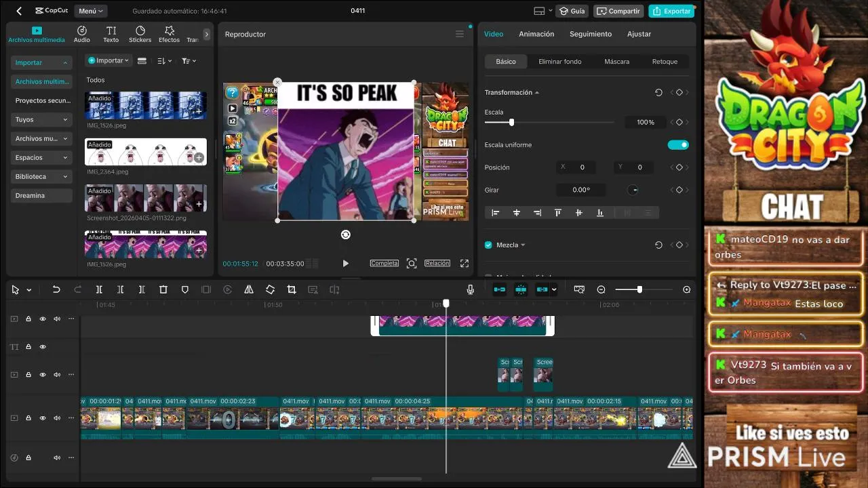The image size is (868, 488).
Task: Select Proyectos secundarios in sidebar
Action: 41,100
